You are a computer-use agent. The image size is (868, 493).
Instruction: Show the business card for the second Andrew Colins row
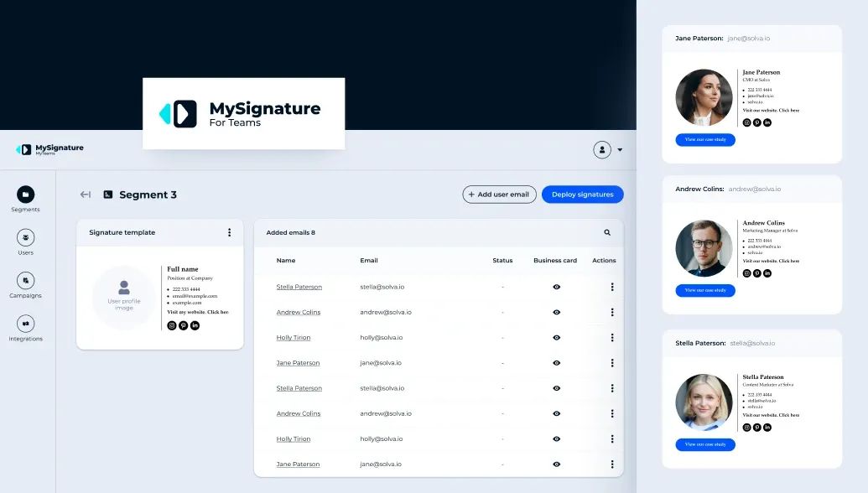(556, 413)
